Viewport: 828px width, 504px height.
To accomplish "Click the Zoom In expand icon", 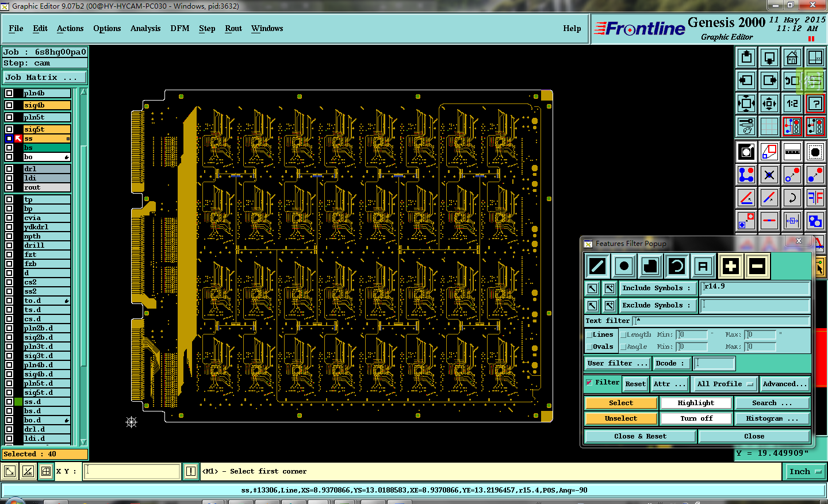I will (x=746, y=103).
